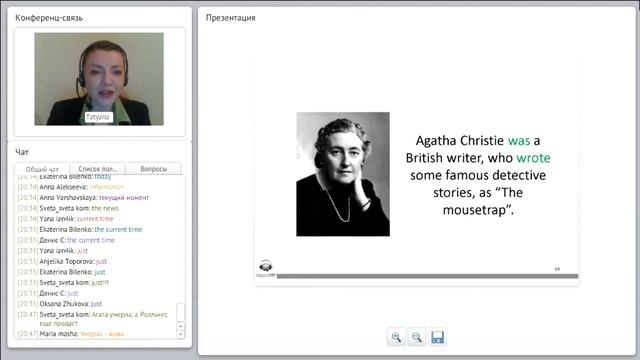Click the chat scrollbar thumb
Screen dimensions: 640x360
click(x=180, y=312)
